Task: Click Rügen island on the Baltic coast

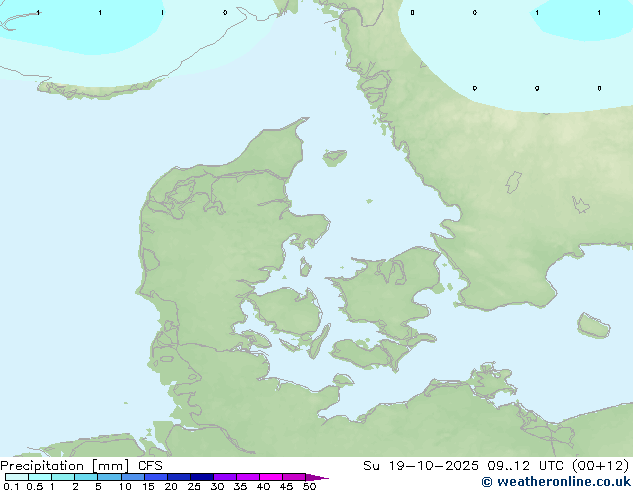Action: [492, 380]
